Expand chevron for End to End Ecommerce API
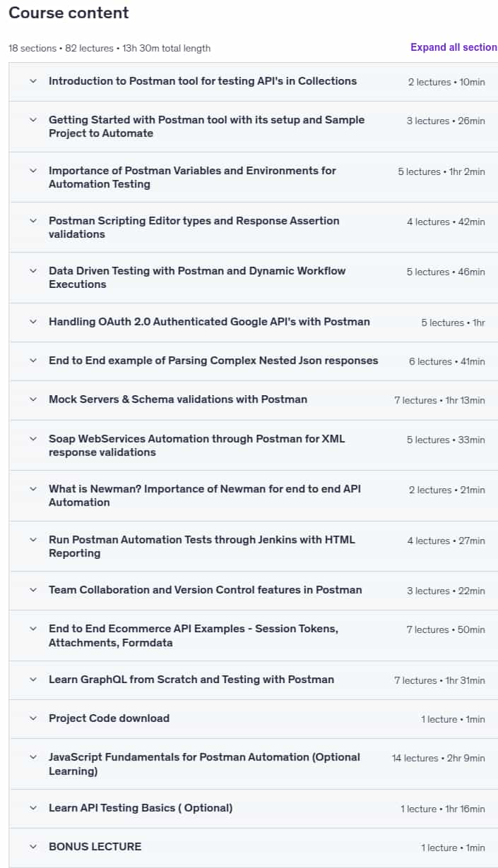Image resolution: width=498 pixels, height=868 pixels. pyautogui.click(x=32, y=629)
